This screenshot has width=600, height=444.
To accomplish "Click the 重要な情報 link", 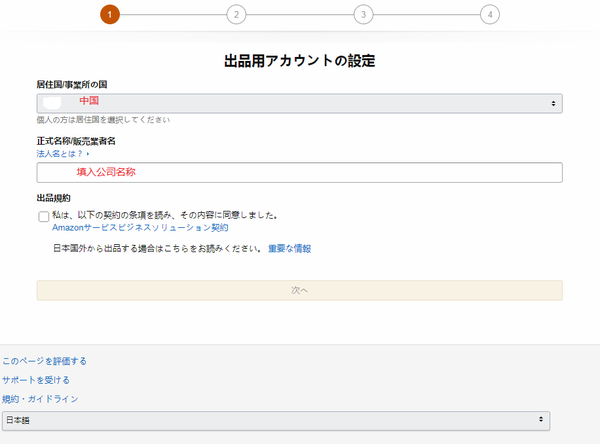I will click(289, 248).
